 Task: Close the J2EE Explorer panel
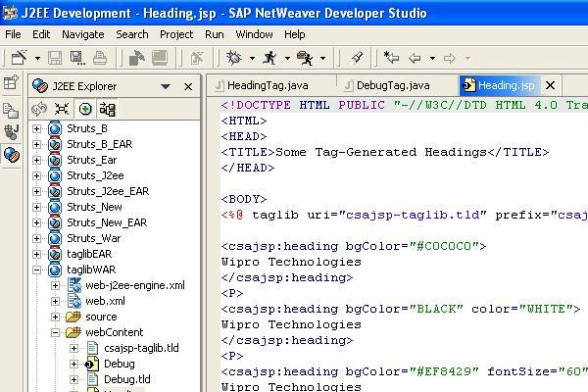[x=189, y=87]
